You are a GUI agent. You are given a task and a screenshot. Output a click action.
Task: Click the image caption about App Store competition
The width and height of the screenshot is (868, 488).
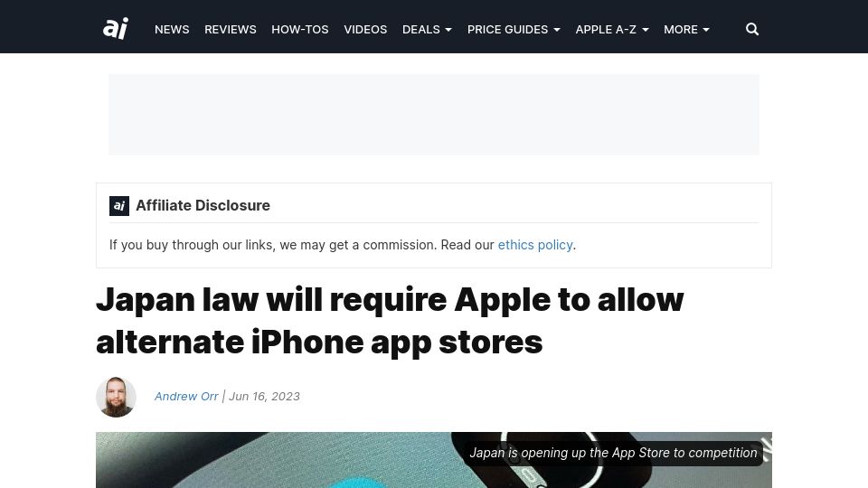pos(613,453)
